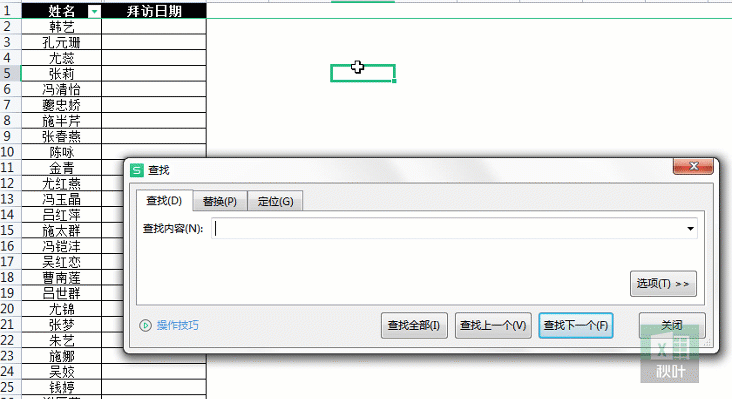Select cell containing 施娜
The image size is (732, 399).
coord(62,356)
